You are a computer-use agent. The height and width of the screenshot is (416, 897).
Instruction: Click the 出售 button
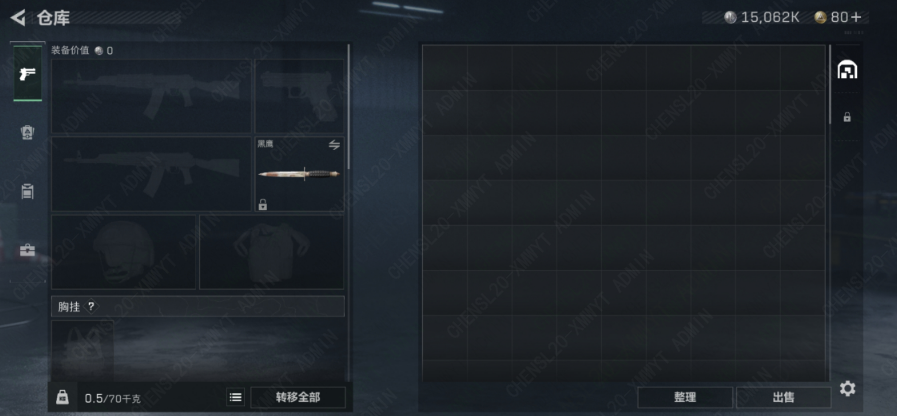click(783, 397)
